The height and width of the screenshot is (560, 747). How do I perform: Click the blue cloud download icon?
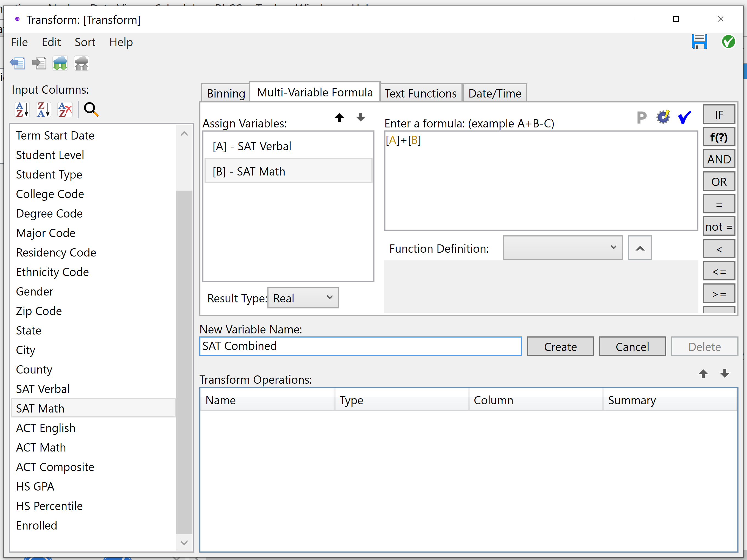pos(60,63)
